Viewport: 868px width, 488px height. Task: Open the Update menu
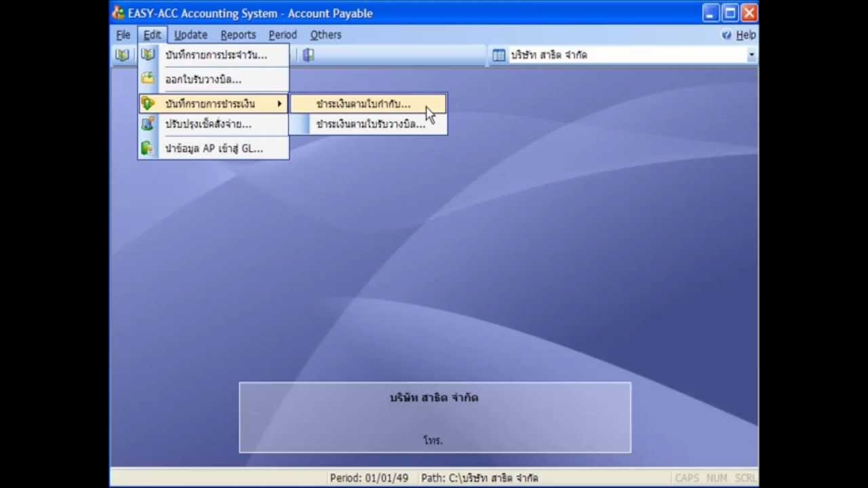pyautogui.click(x=191, y=35)
